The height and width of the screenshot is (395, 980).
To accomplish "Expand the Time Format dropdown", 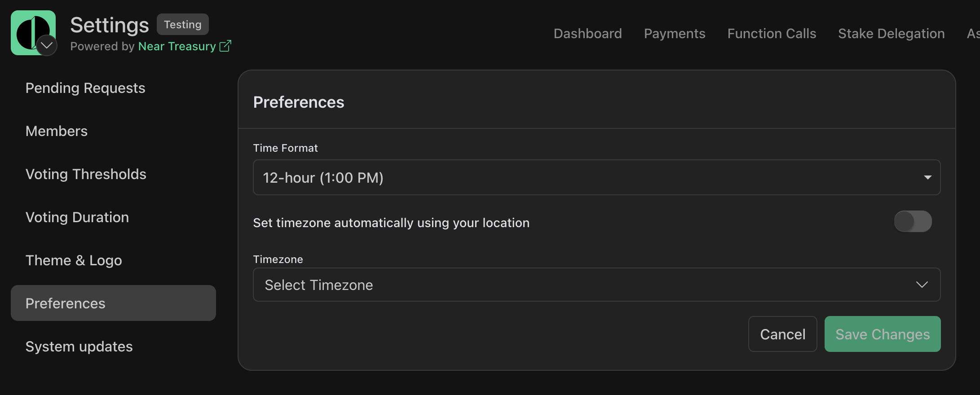I will pyautogui.click(x=928, y=177).
